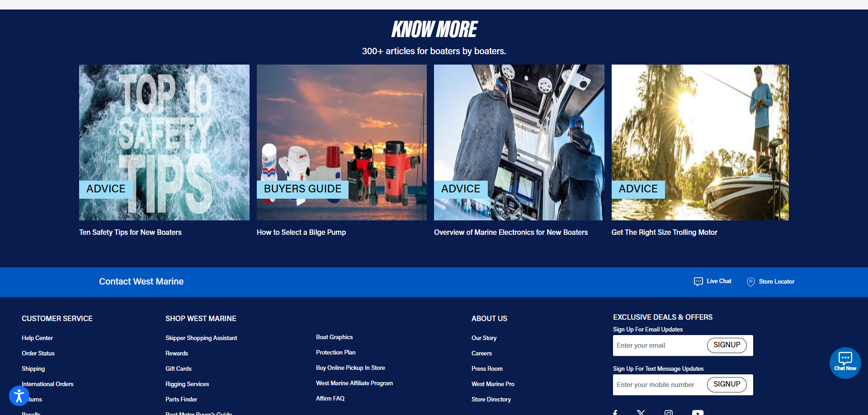This screenshot has width=868, height=415.
Task: Open the Ten Safety Tips article thumbnail
Action: tap(164, 142)
